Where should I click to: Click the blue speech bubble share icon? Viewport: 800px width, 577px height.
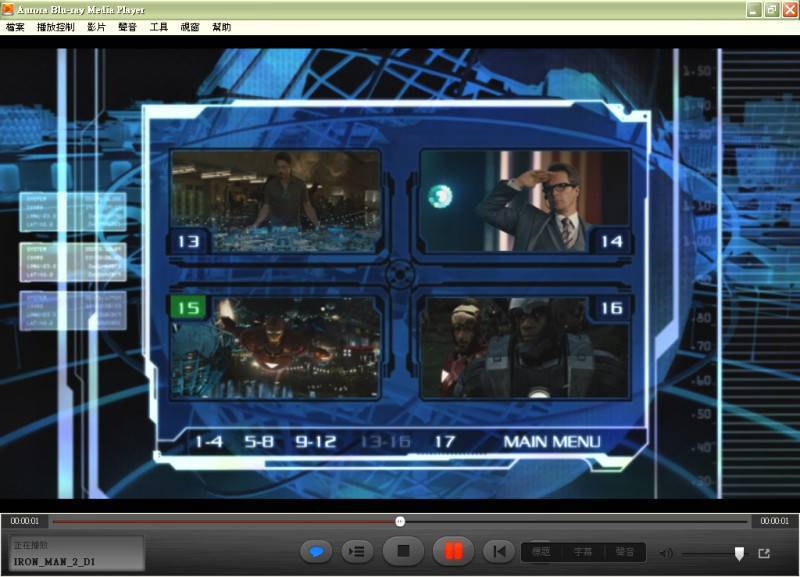click(x=316, y=551)
